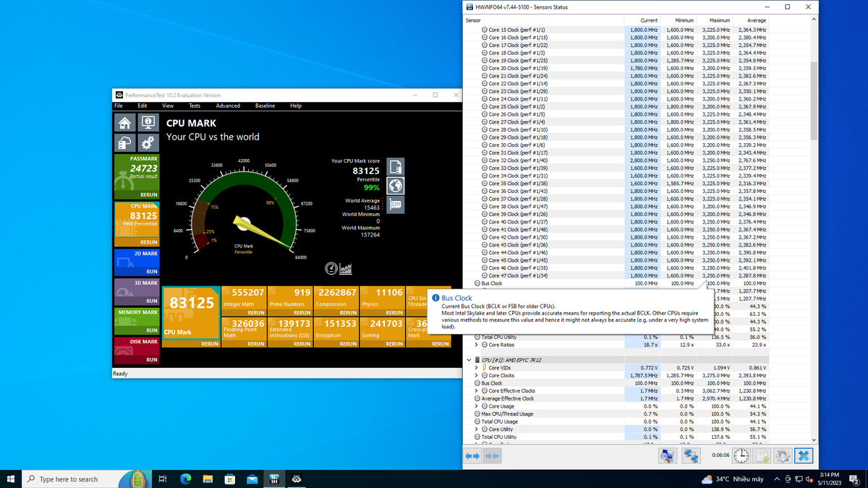Open the weather widget showing 34°C
Image resolution: width=868 pixels, height=488 pixels.
tap(731, 479)
